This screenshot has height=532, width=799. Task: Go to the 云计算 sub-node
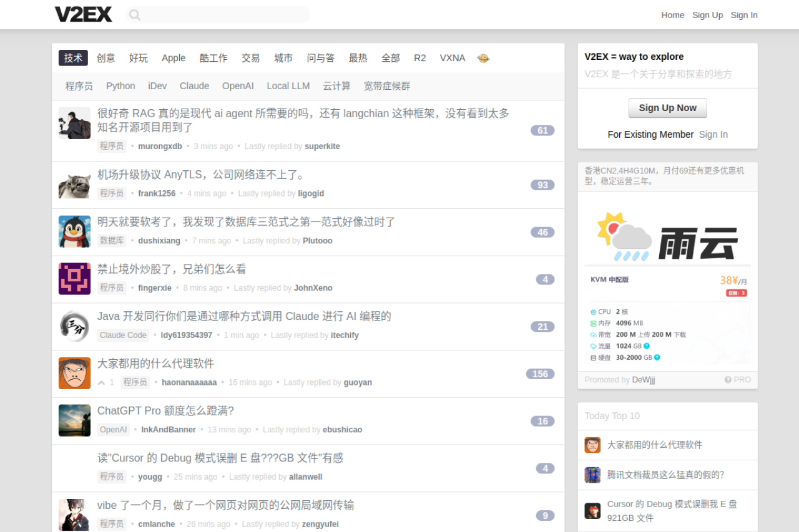pyautogui.click(x=337, y=86)
